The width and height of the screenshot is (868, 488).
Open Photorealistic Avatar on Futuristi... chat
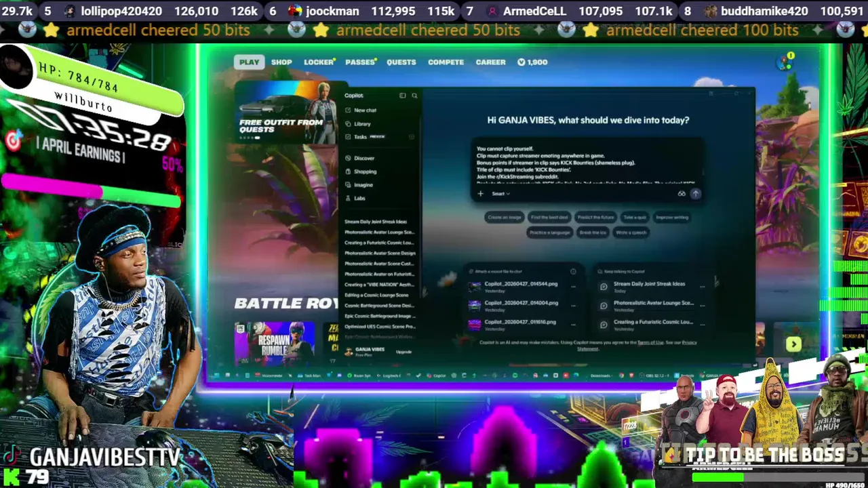pyautogui.click(x=379, y=274)
